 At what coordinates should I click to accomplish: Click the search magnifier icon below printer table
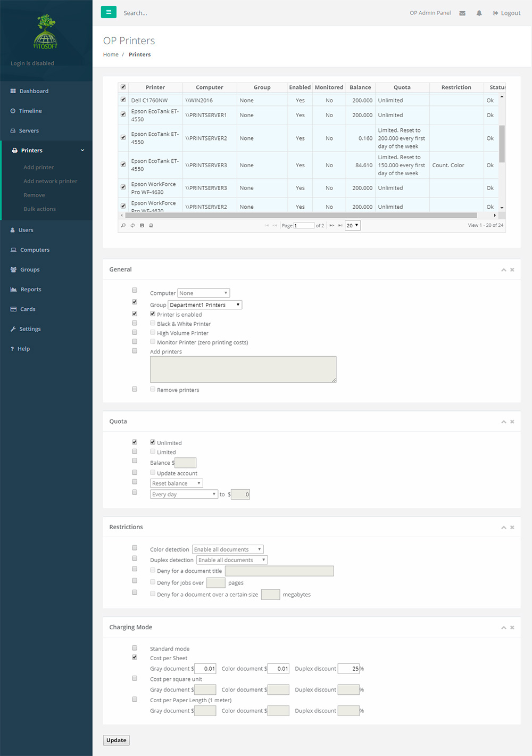pos(123,226)
